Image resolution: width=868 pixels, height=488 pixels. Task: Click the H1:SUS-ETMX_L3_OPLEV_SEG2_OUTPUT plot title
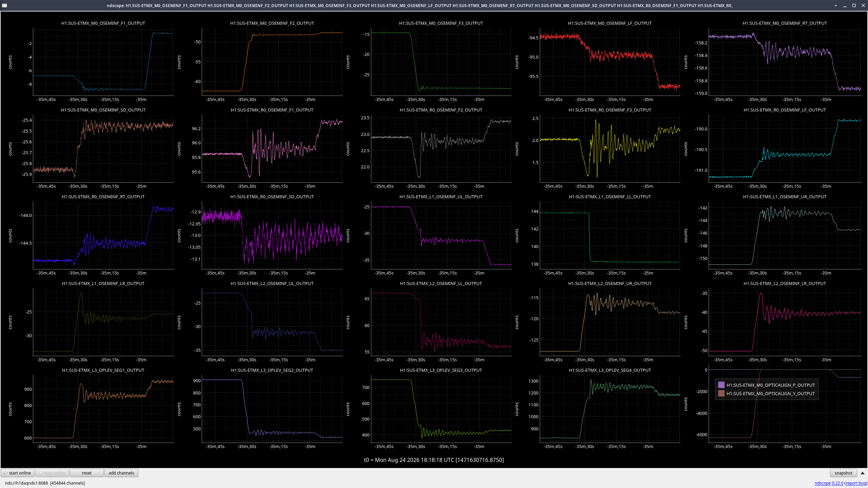coord(272,370)
